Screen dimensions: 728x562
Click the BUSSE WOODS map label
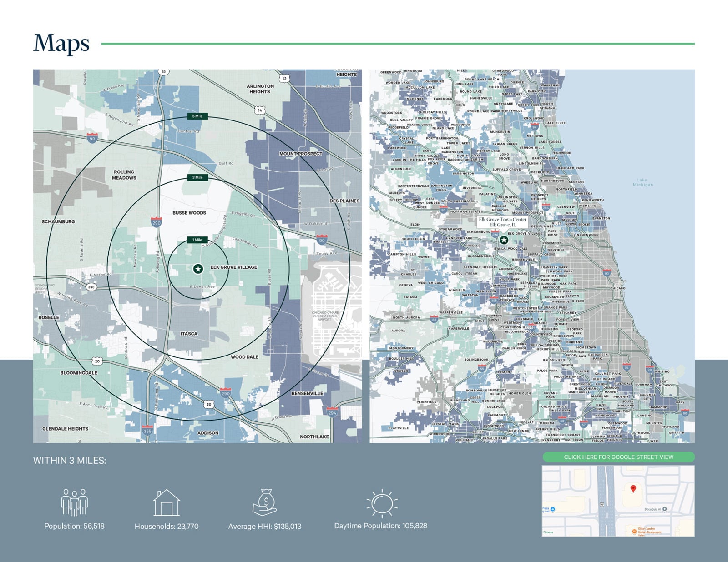(x=189, y=212)
